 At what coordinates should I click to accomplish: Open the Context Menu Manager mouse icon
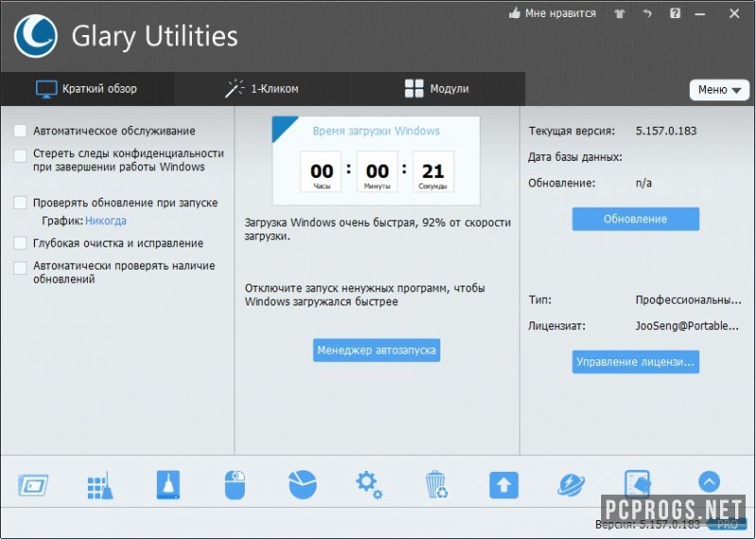tap(234, 485)
